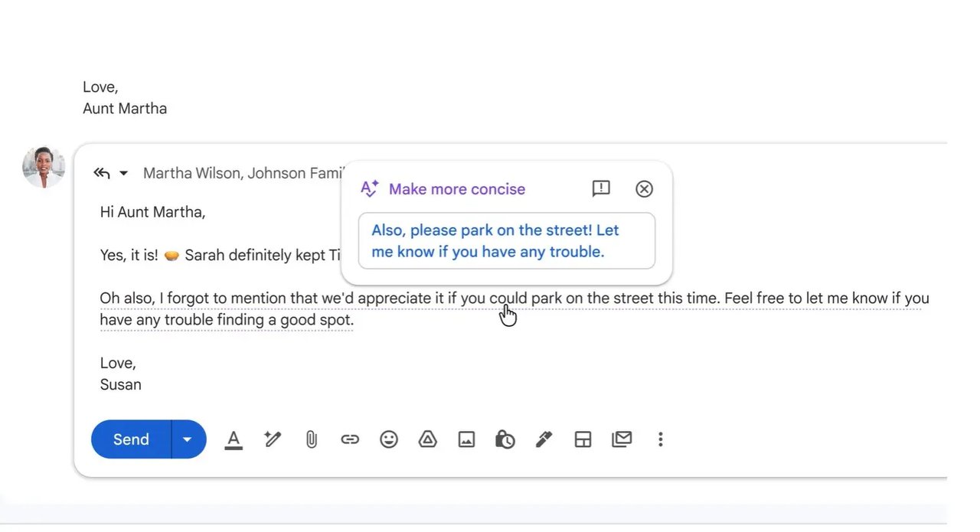
Task: Open the email layouts menu
Action: tap(583, 439)
